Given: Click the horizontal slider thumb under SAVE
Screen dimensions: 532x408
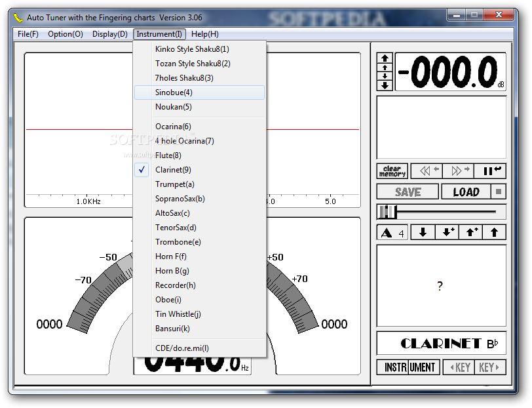Looking at the screenshot, I should [387, 212].
